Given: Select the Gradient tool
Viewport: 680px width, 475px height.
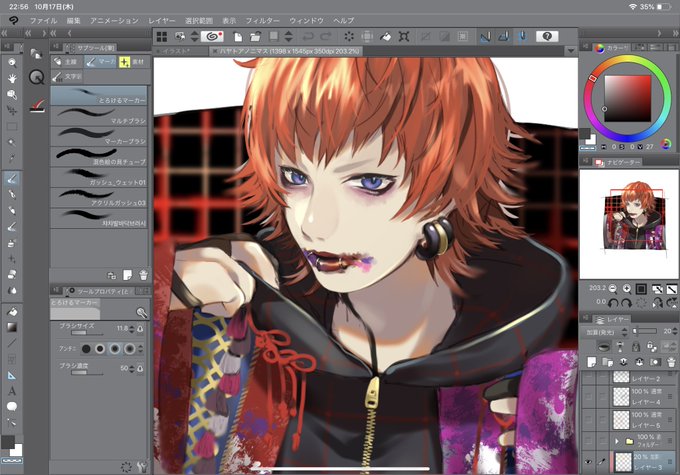Looking at the screenshot, I should point(12,327).
